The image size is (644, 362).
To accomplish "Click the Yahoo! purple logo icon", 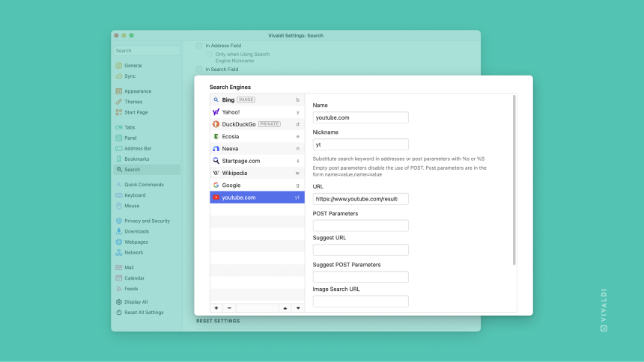I will coord(216,112).
